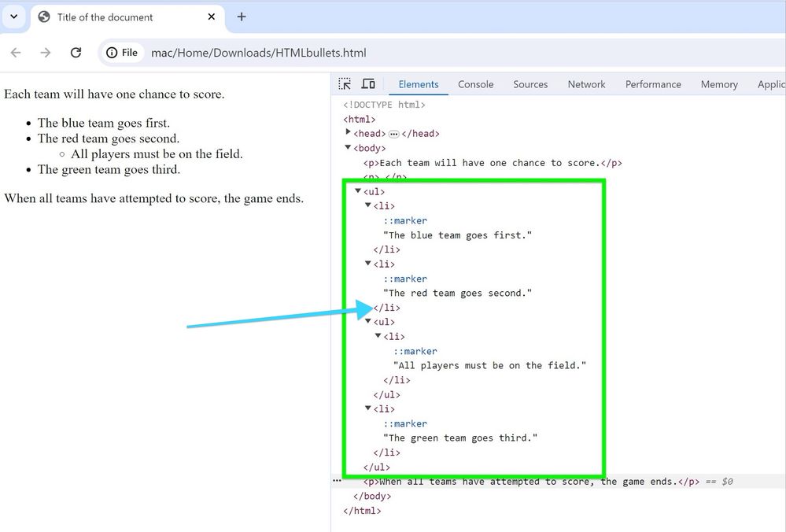Click the File site info icon
The image size is (786, 532).
click(x=122, y=53)
